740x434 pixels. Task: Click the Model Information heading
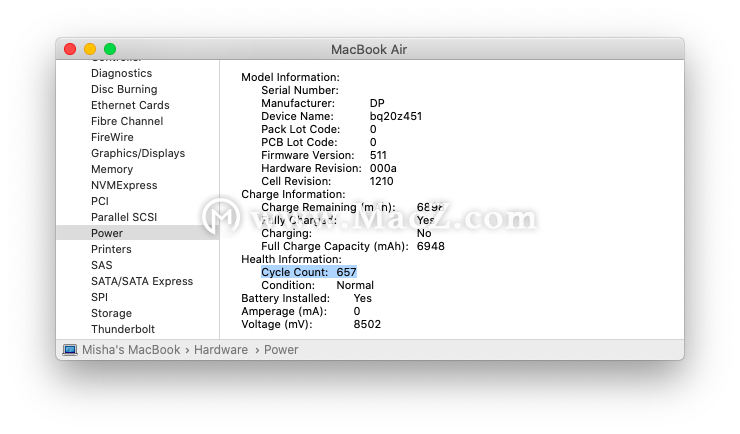290,77
